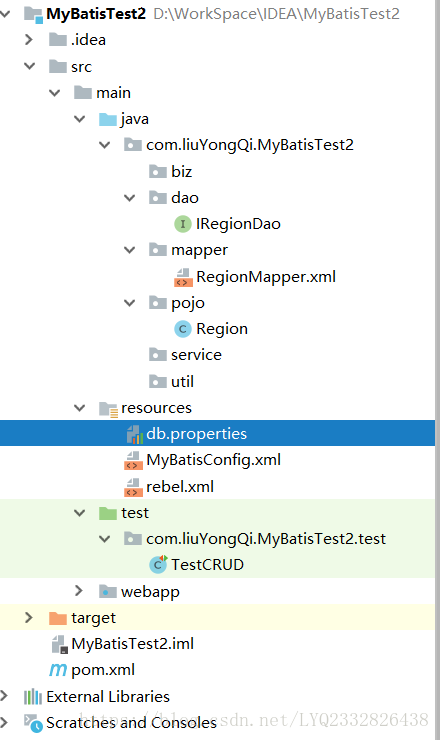
Task: Select the Region class
Action: [x=222, y=329]
